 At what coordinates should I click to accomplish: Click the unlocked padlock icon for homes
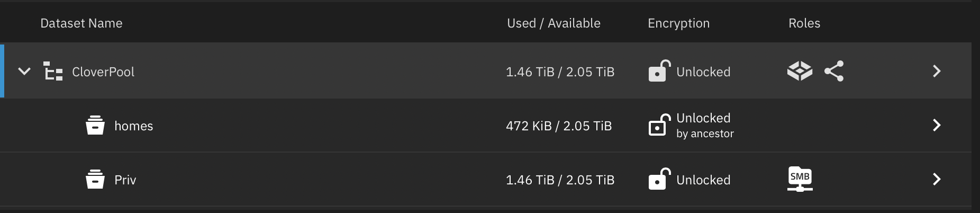coord(659,125)
